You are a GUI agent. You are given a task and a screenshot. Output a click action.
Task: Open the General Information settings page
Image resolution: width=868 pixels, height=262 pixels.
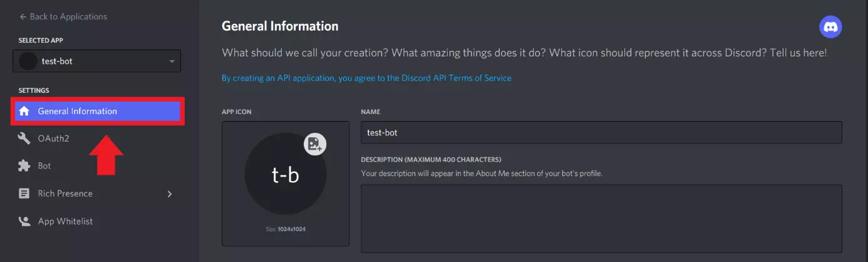click(x=99, y=112)
